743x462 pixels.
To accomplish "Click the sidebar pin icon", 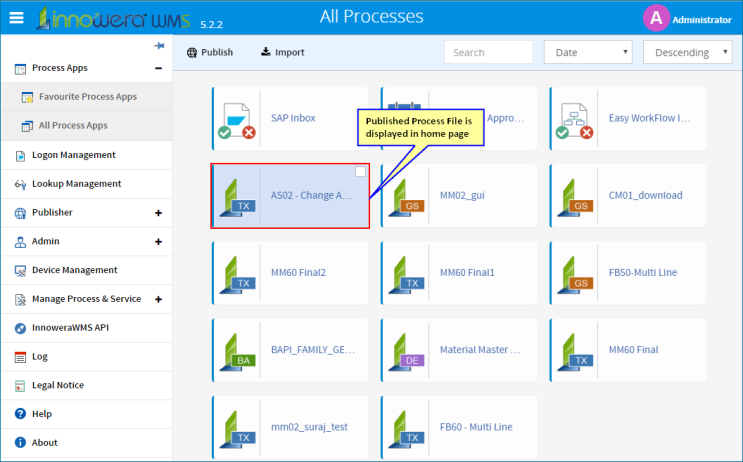I will [x=159, y=46].
